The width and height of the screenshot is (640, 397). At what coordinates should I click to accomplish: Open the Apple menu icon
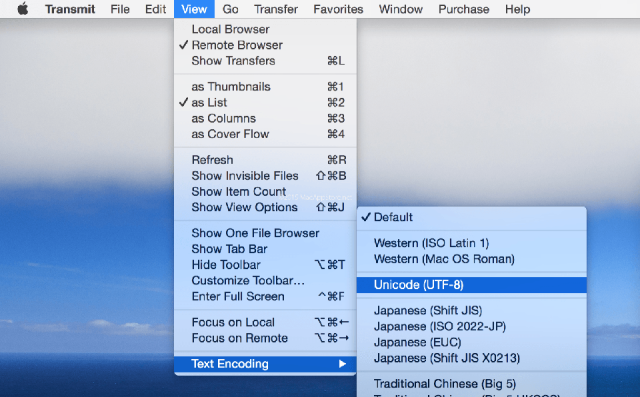click(23, 9)
